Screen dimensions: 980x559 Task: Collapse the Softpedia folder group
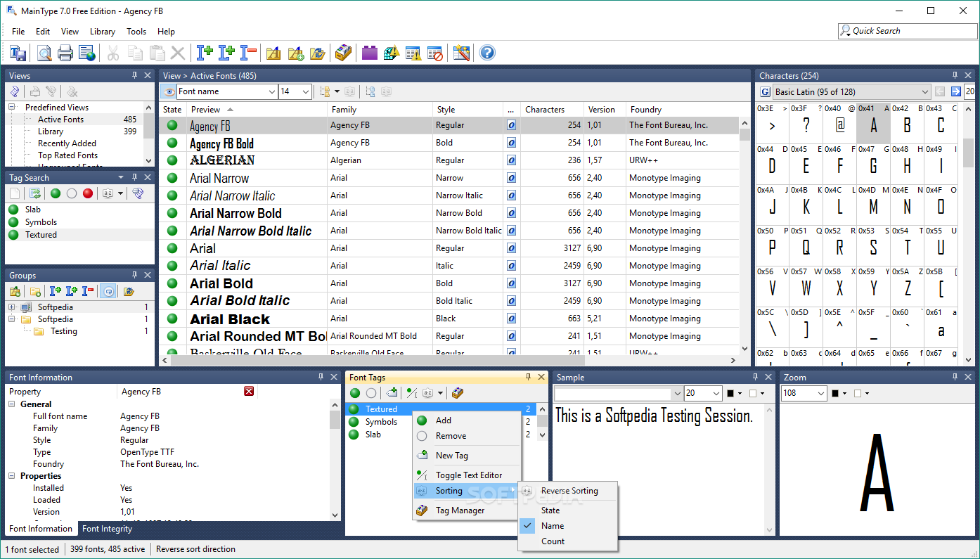click(x=12, y=319)
